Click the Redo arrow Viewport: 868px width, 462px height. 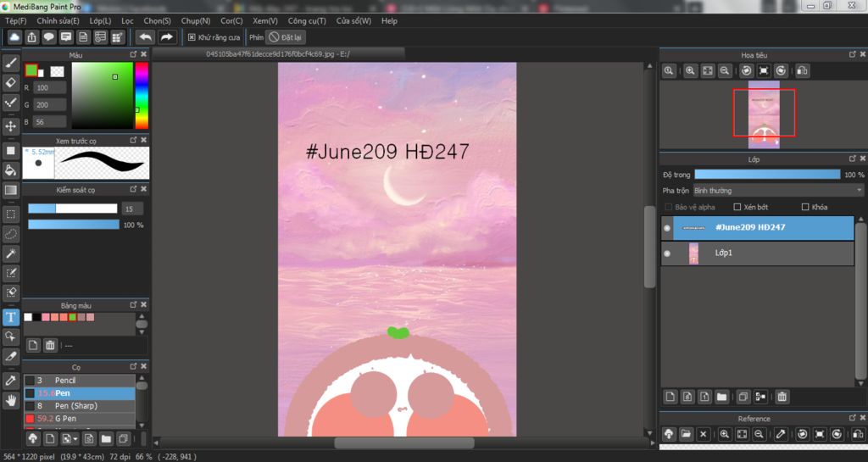click(166, 37)
